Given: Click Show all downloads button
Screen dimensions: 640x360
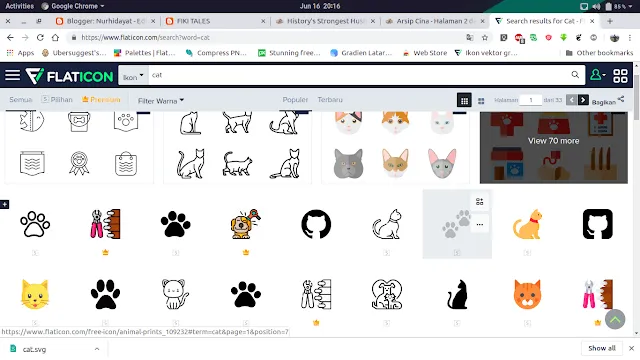Looking at the screenshot, I should coord(602,348).
